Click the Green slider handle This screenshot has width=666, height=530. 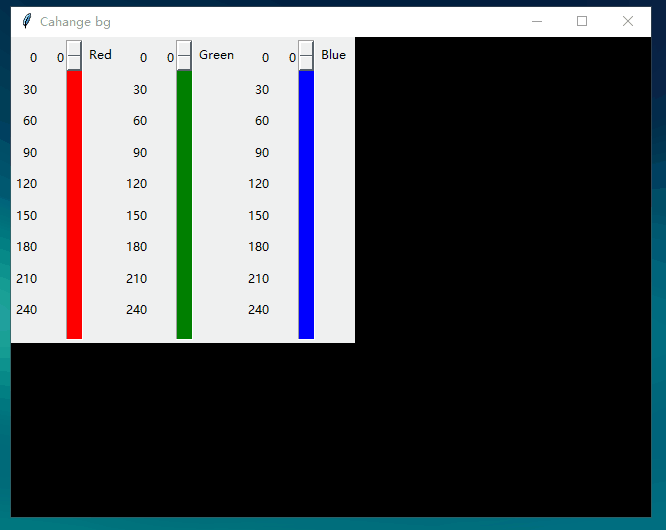[184, 56]
